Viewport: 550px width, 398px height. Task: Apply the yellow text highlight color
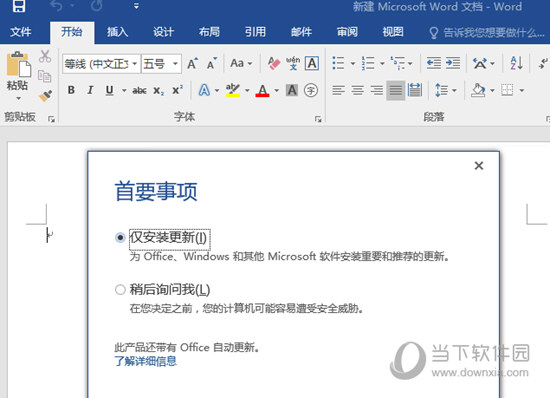[233, 90]
